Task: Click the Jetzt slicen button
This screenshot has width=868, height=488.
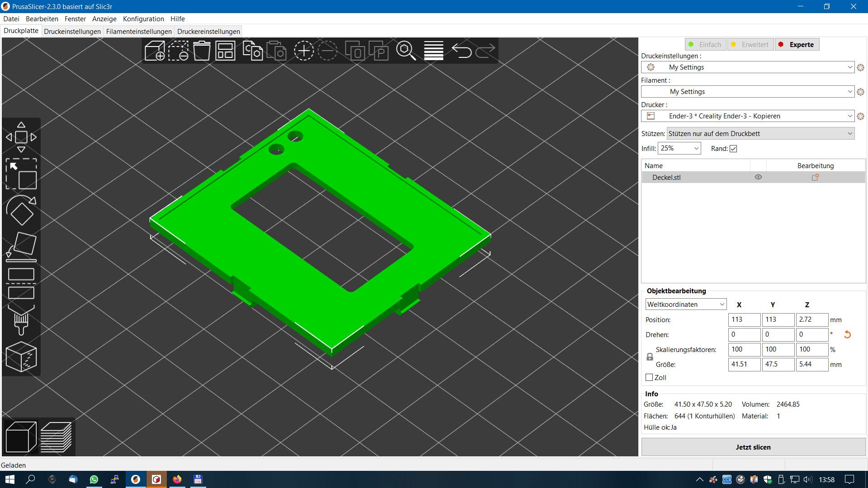Action: (x=753, y=447)
